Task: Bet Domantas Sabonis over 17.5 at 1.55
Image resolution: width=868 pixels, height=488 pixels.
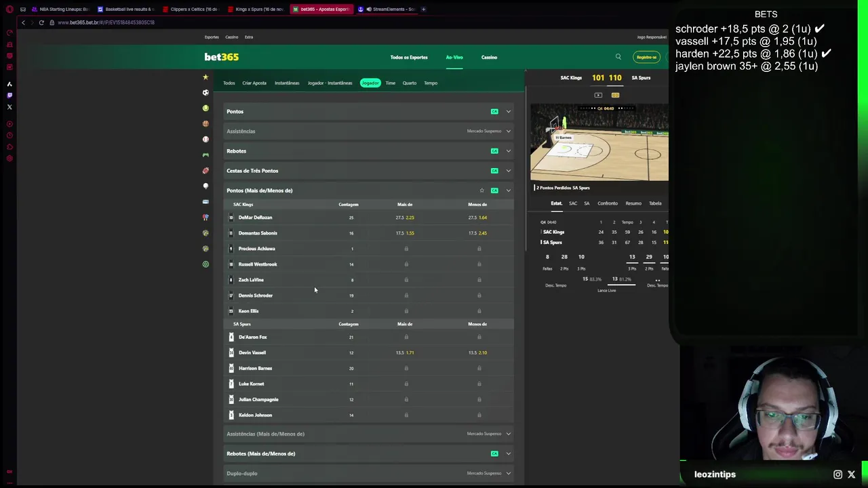Action: click(405, 233)
